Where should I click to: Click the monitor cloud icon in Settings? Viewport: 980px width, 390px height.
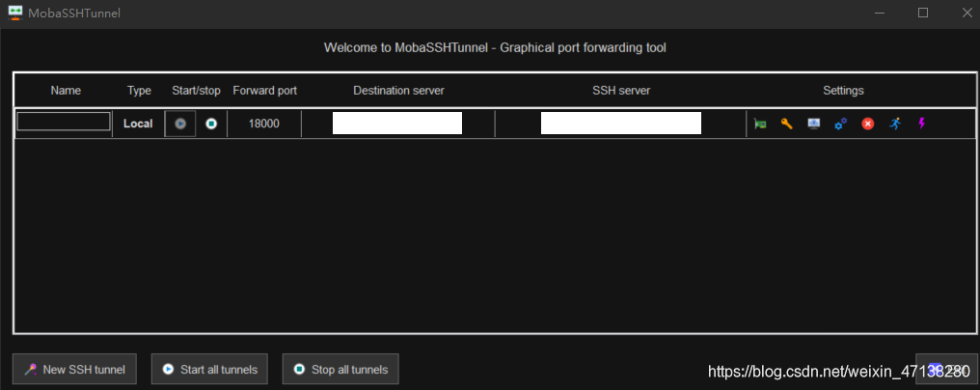pyautogui.click(x=814, y=124)
